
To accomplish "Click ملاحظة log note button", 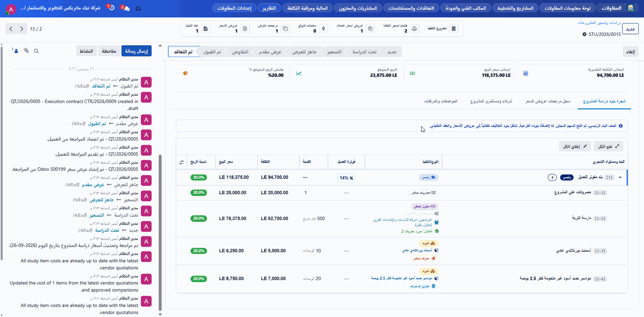I will (x=109, y=51).
